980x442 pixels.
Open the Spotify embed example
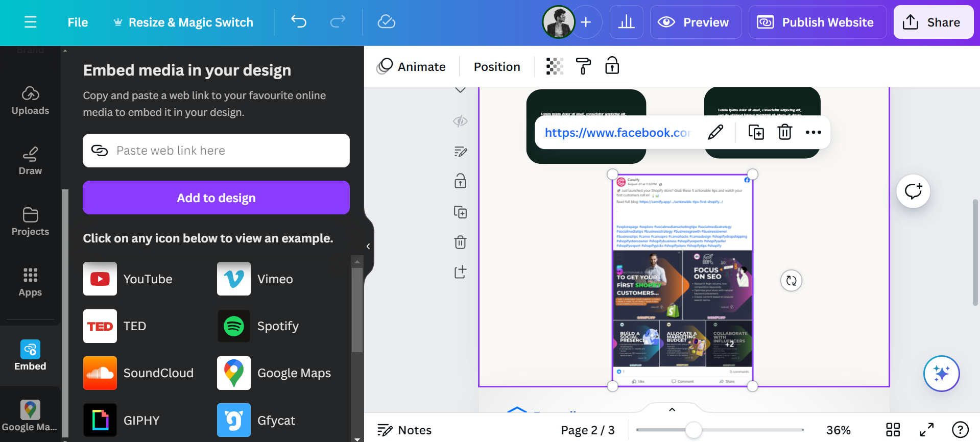click(234, 326)
